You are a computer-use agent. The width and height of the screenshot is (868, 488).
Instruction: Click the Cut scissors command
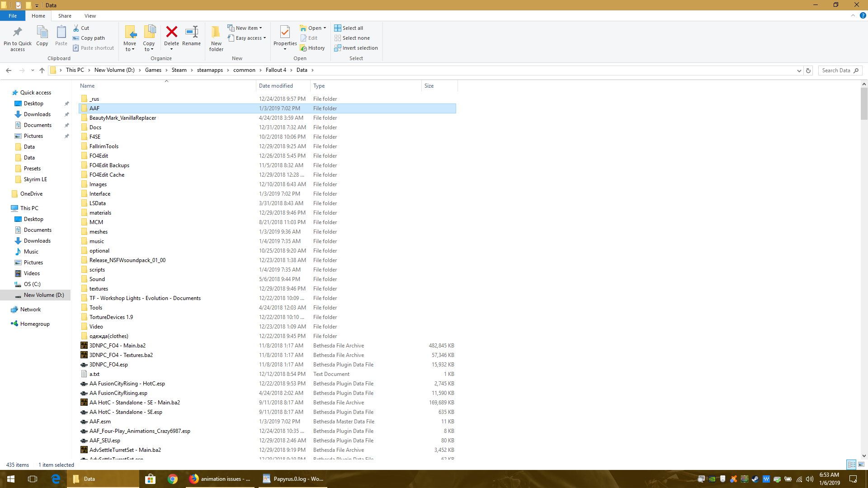click(81, 28)
